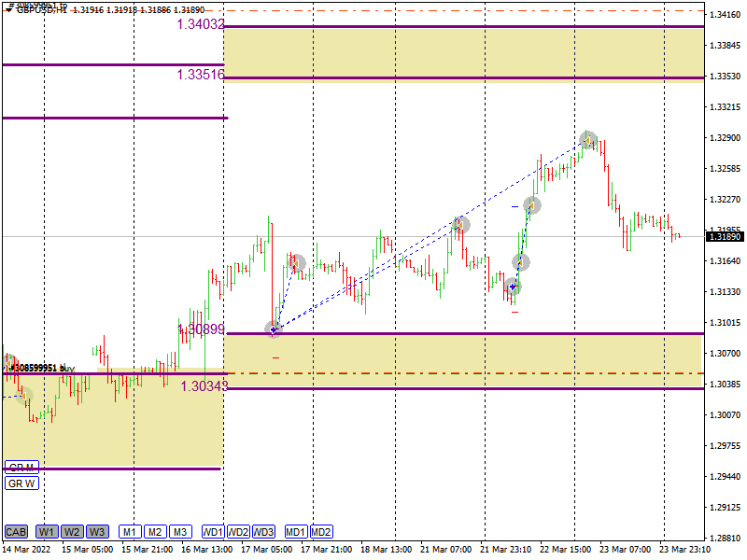747x560 pixels.
Task: Click the GR W button
Action: [21, 483]
